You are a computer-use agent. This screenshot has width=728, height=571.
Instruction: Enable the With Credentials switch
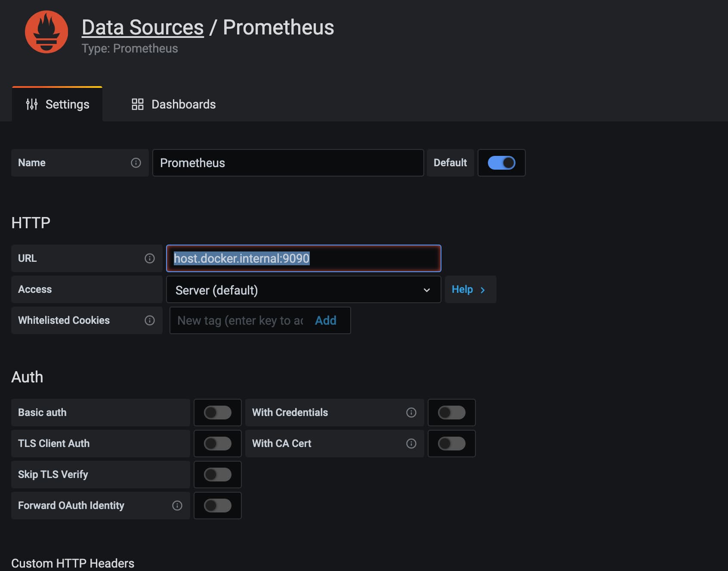pos(452,413)
